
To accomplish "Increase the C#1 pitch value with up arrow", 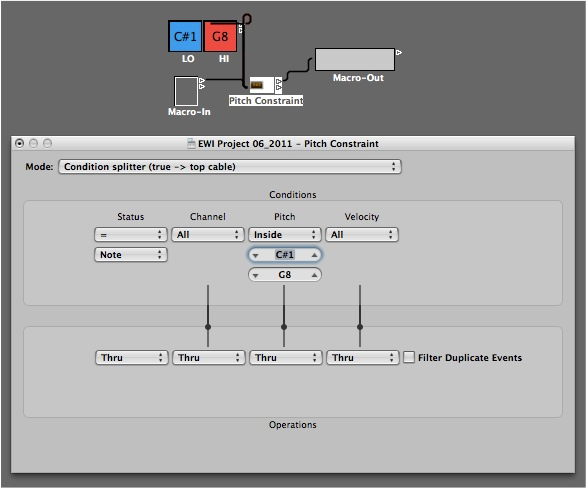I will click(314, 255).
